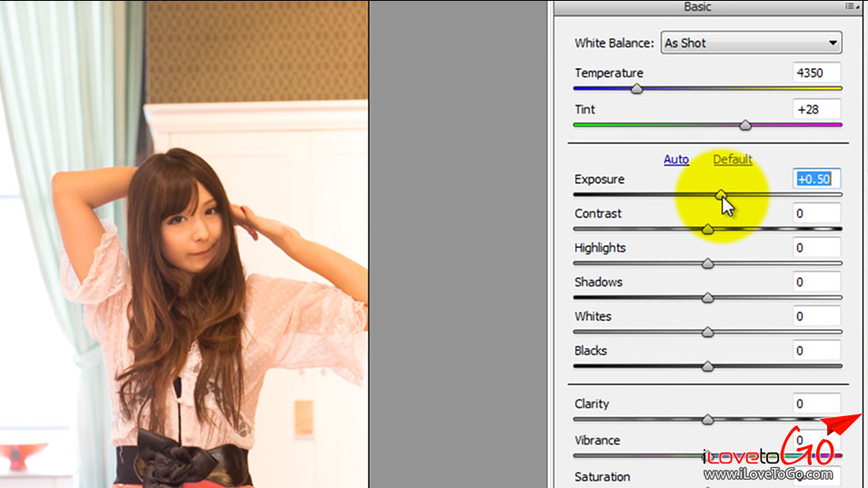This screenshot has width=868, height=488.
Task: Click the Clarity slider handle
Action: tap(707, 420)
